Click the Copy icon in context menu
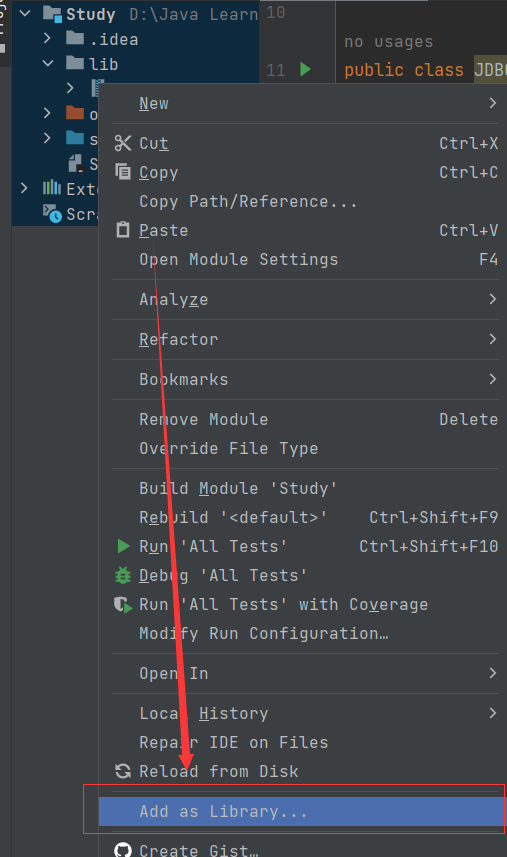 coord(123,172)
